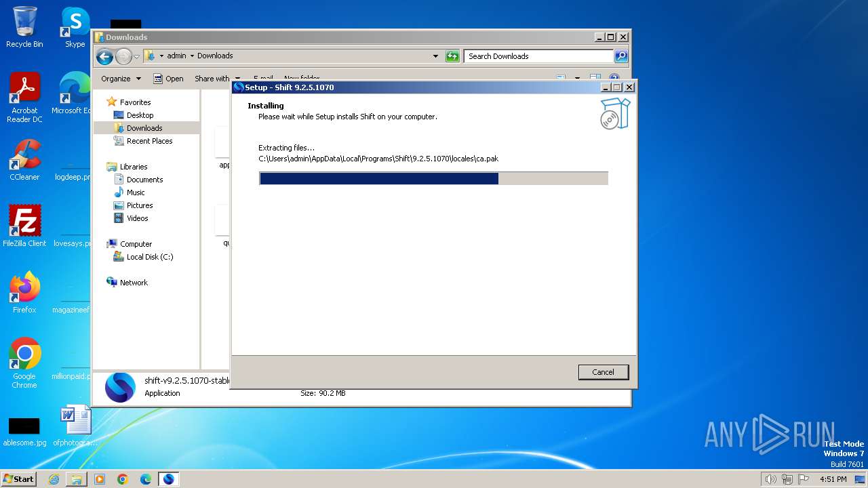This screenshot has height=488, width=868.
Task: Open recent pages dropdown next to Forward arrow
Action: pyautogui.click(x=137, y=56)
